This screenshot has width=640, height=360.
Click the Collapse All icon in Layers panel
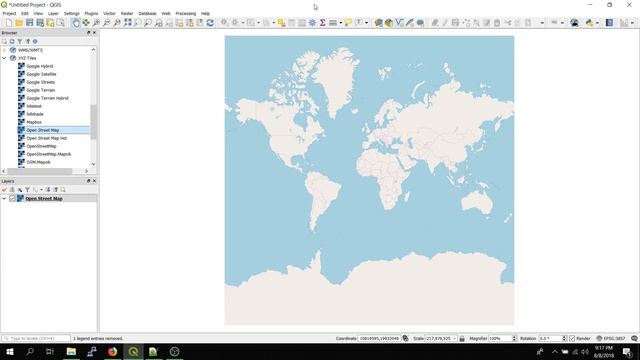click(56, 190)
